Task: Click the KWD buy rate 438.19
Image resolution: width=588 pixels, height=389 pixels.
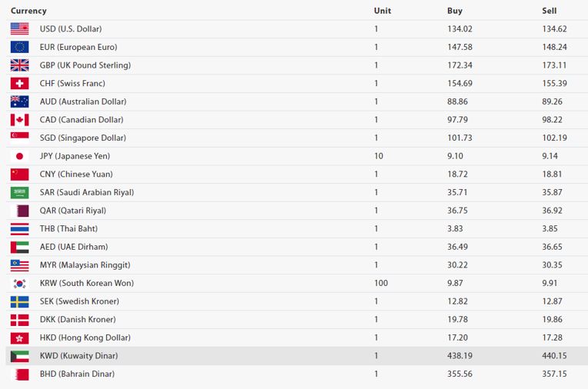Action: pos(459,356)
